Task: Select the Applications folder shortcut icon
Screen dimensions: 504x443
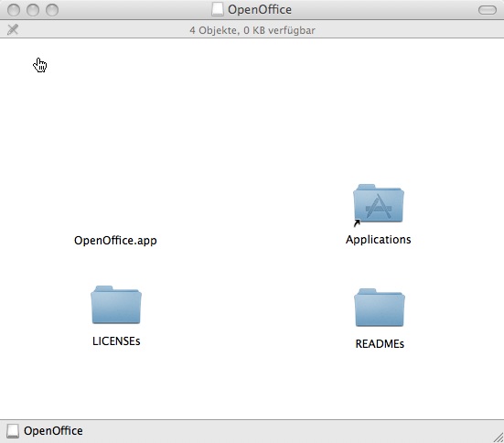Action: pos(379,203)
